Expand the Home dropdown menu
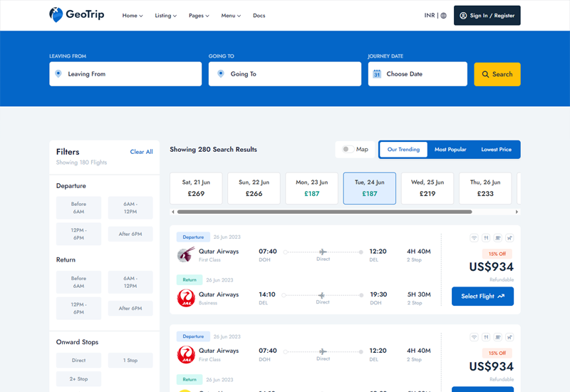The image size is (570, 392). tap(133, 16)
